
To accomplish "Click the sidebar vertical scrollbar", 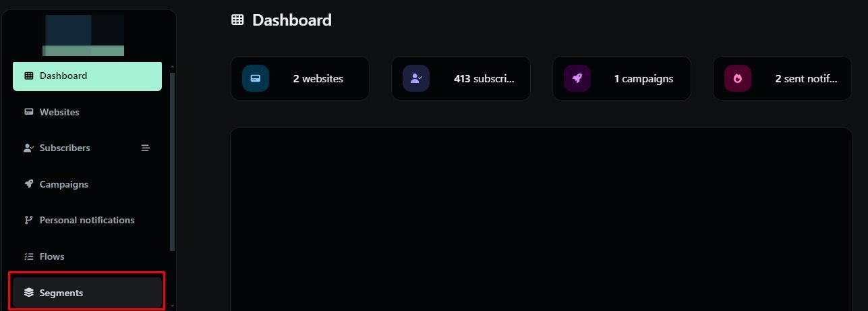I will tap(172, 162).
